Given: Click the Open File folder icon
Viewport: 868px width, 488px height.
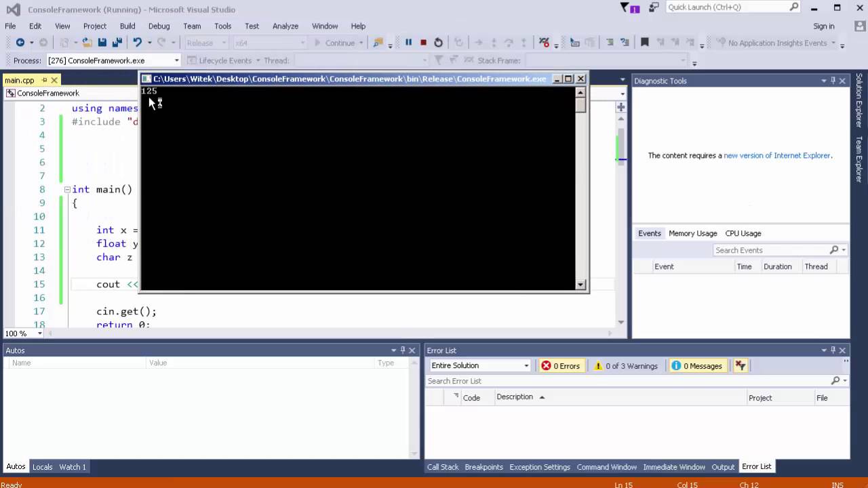Looking at the screenshot, I should click(x=87, y=43).
